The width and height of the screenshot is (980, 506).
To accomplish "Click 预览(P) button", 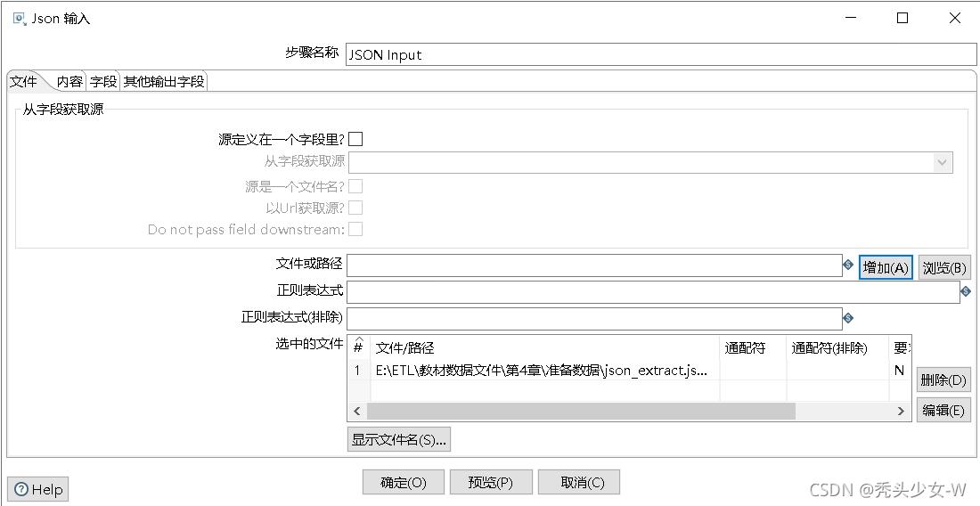I will pos(491,482).
